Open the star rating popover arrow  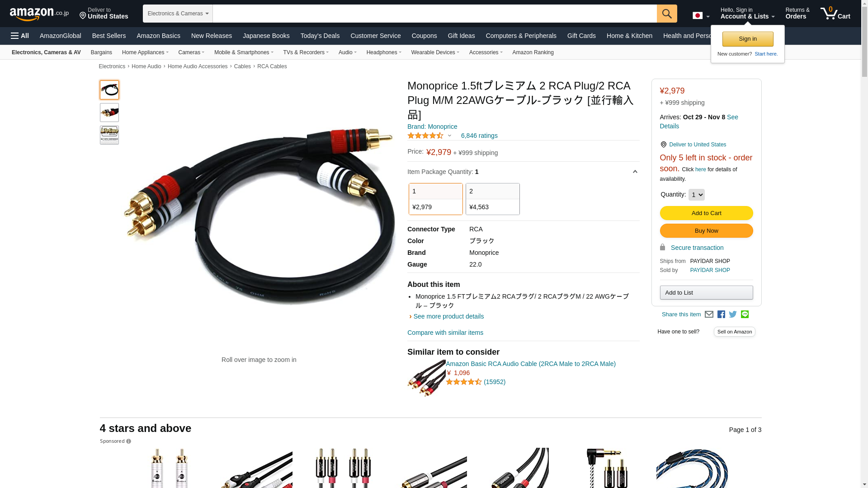pos(449,136)
